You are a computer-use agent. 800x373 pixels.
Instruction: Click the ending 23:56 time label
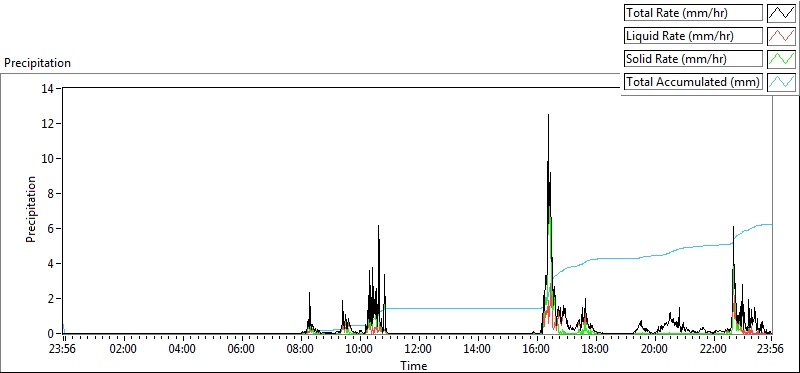(770, 350)
